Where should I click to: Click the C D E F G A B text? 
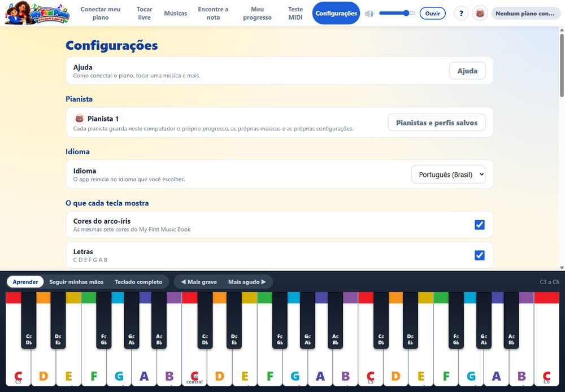pyautogui.click(x=90, y=260)
